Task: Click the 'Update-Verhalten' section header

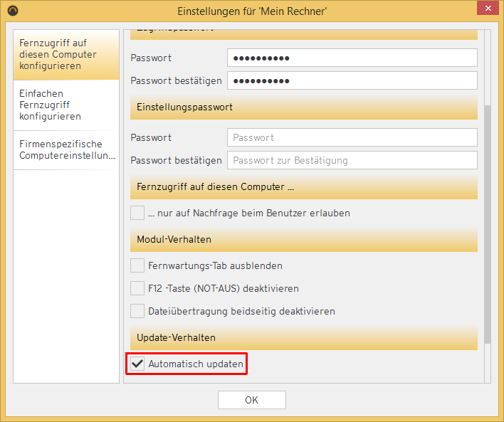Action: click(x=304, y=337)
